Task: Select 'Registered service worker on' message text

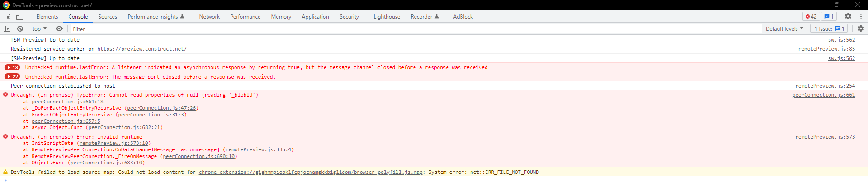Action: click(x=52, y=49)
